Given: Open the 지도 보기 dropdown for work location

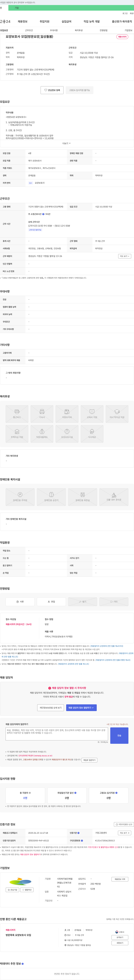Looking at the screenshot, I should (125, 256).
